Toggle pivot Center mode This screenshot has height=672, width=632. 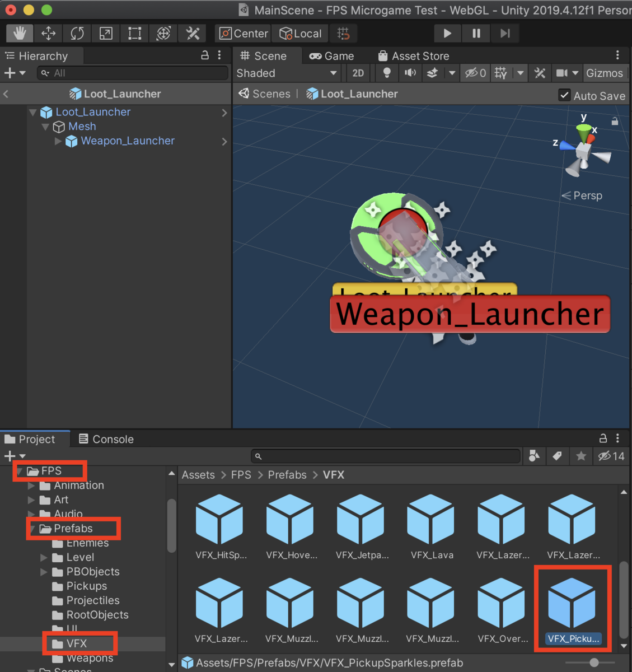pyautogui.click(x=244, y=34)
